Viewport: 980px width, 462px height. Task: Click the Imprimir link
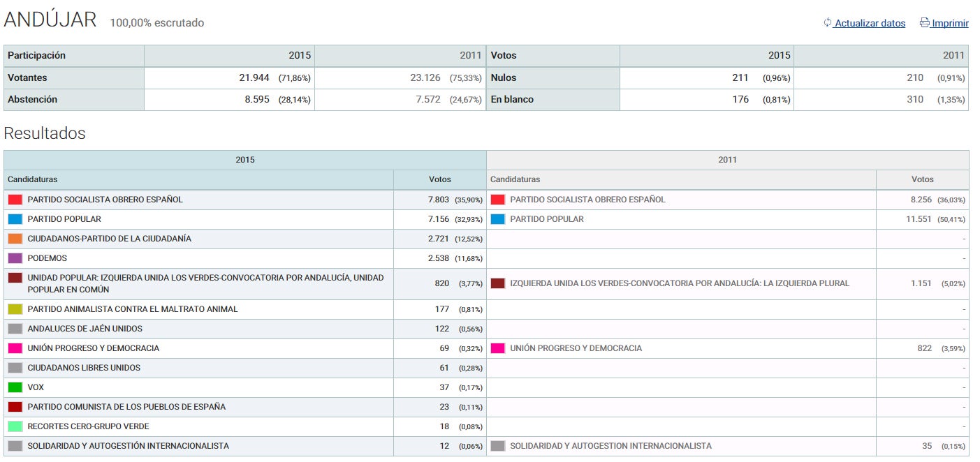pos(950,23)
